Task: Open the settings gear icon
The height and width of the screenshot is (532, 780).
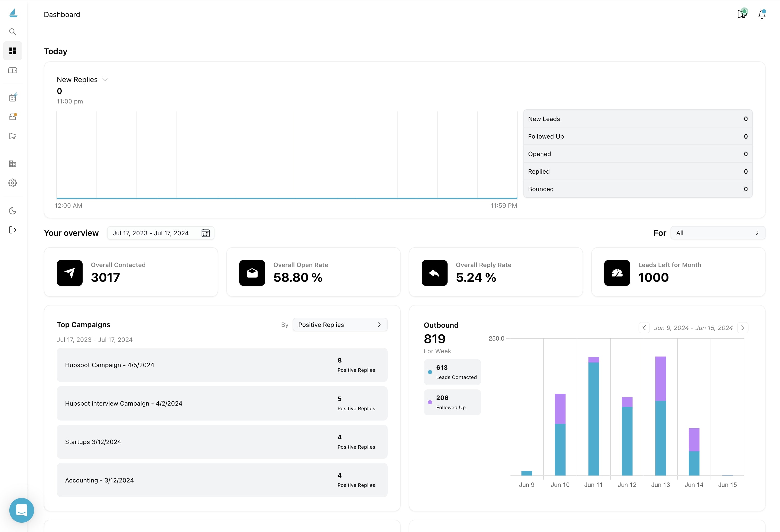Action: (x=13, y=183)
